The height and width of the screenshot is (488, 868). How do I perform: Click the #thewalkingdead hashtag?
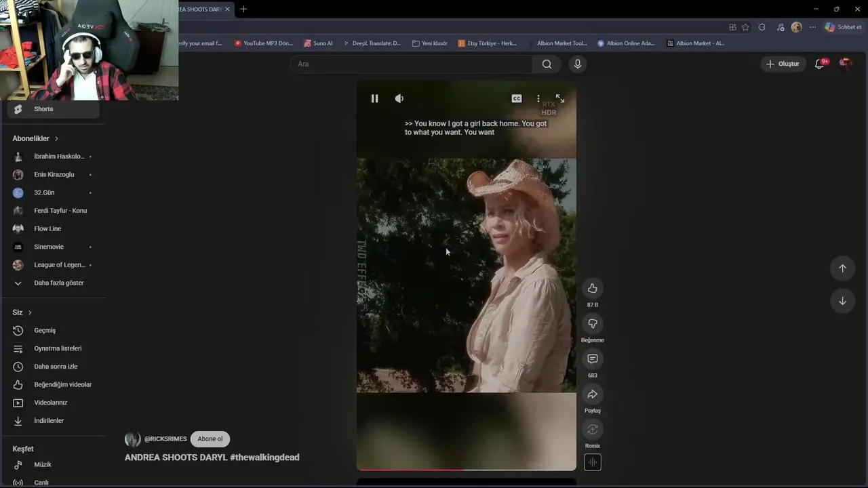[264, 457]
